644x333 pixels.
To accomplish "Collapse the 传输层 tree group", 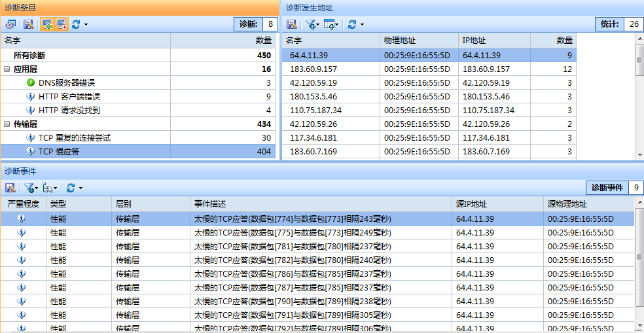I will pos(6,124).
